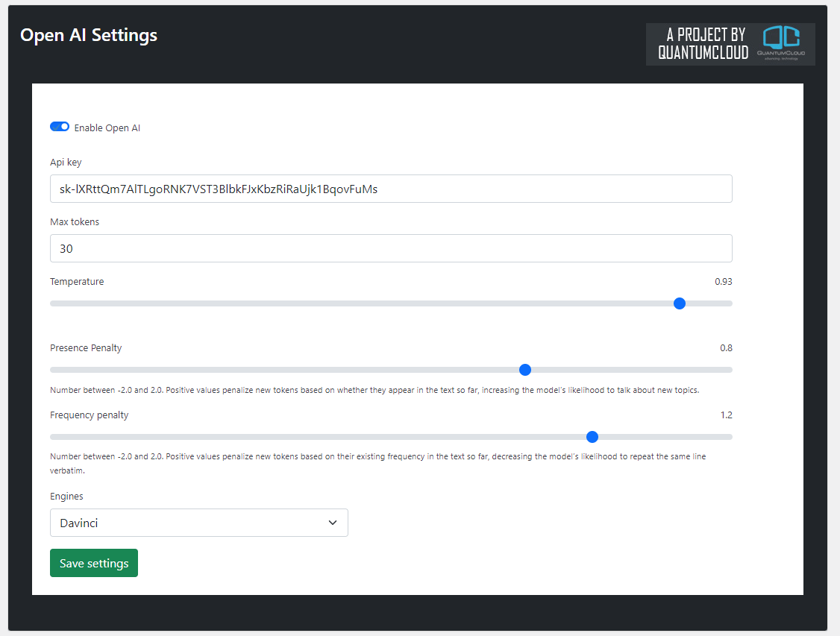Image resolution: width=840 pixels, height=636 pixels.
Task: Click far left end of Temperature track
Action: (x=52, y=303)
